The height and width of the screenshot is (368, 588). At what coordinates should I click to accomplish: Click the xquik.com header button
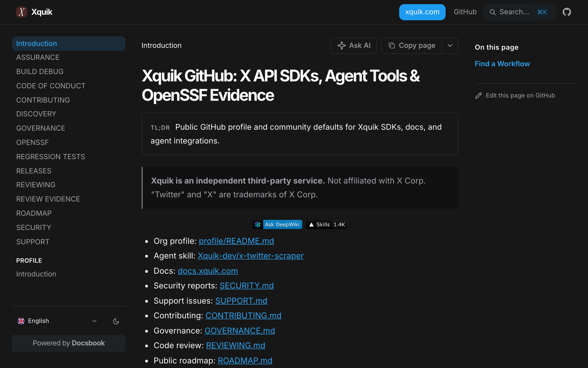tap(422, 12)
